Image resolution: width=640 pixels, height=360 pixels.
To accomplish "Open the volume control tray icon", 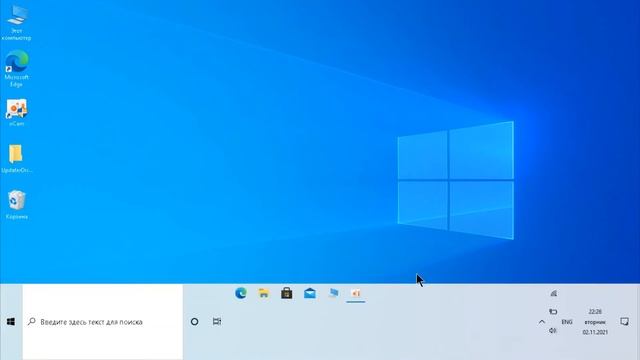I will pyautogui.click(x=553, y=330).
